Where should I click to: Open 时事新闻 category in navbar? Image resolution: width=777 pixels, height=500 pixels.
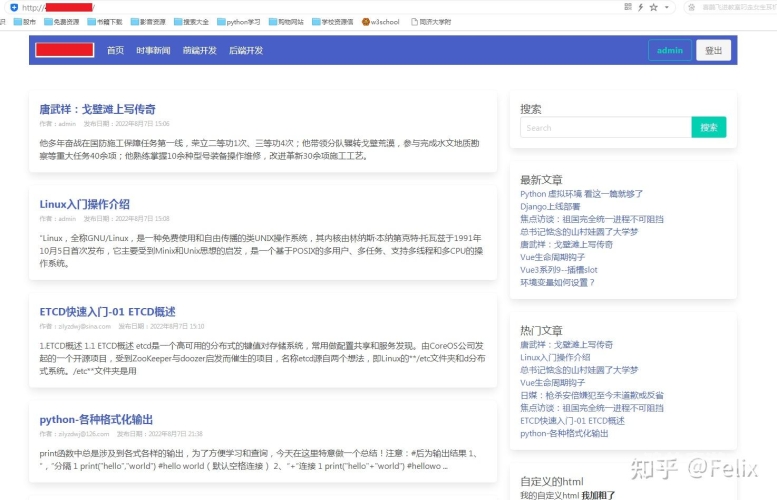click(153, 51)
